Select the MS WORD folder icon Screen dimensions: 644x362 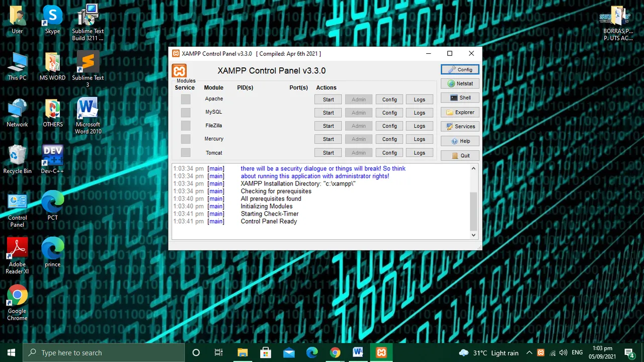[52, 67]
